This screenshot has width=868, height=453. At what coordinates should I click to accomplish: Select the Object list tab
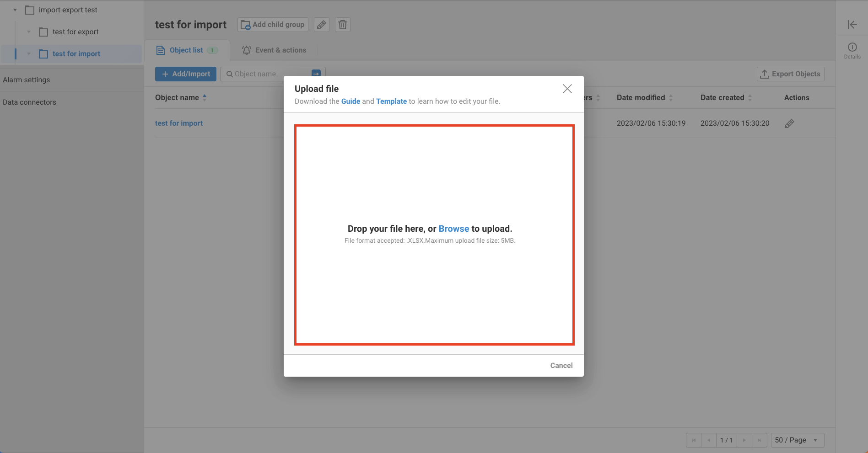coord(187,50)
